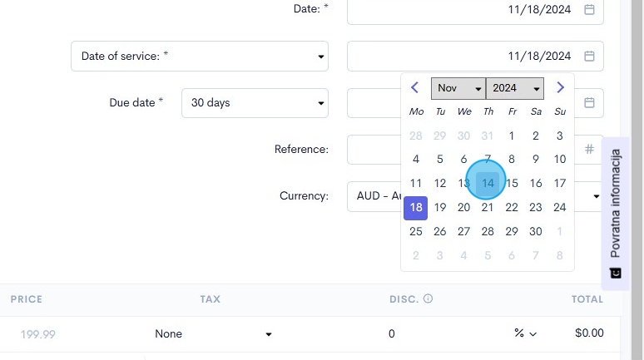Viewport: 644px width, 360px height.
Task: Select November 14 in the calendar
Action: tap(488, 183)
